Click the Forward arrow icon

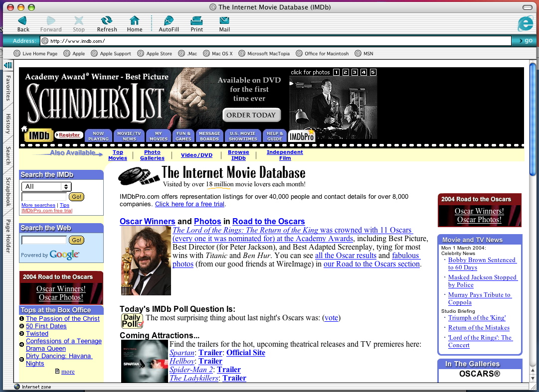[x=51, y=20]
